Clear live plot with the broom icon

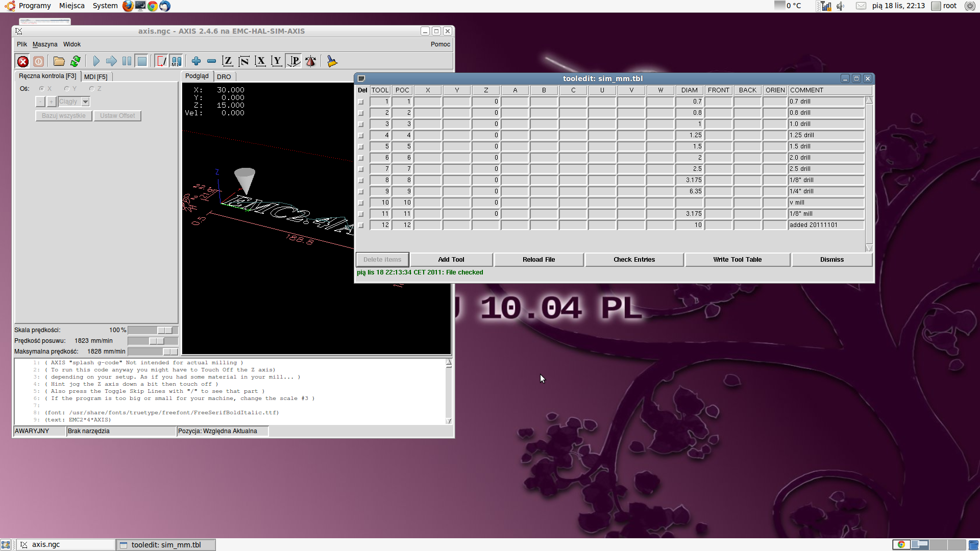coord(332,61)
